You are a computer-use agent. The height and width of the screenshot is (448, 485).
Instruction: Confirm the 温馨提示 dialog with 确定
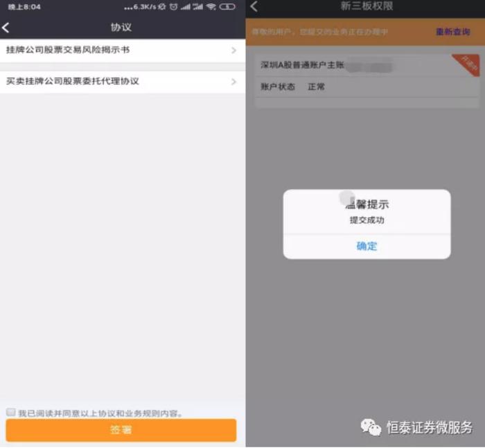pyautogui.click(x=367, y=247)
